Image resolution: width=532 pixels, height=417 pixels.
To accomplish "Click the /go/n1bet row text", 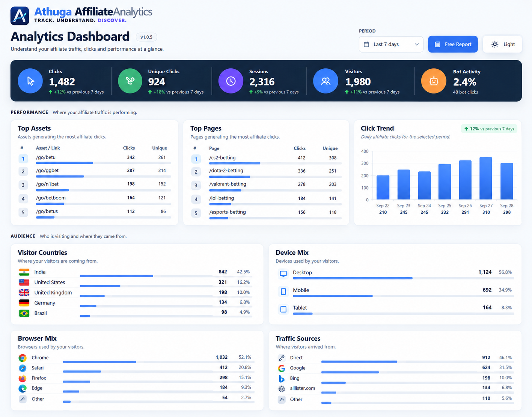I will (x=47, y=184).
